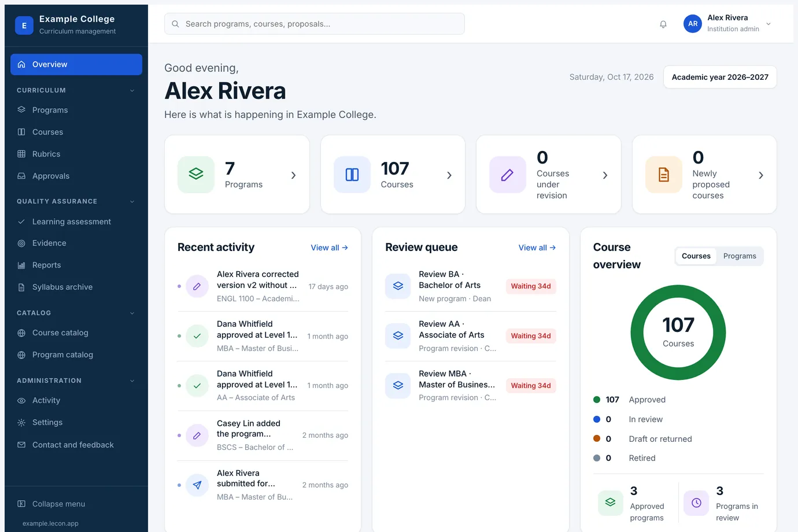Screen dimensions: 798x532
Task: Click the Review MBA queue item icon
Action: [398, 386]
